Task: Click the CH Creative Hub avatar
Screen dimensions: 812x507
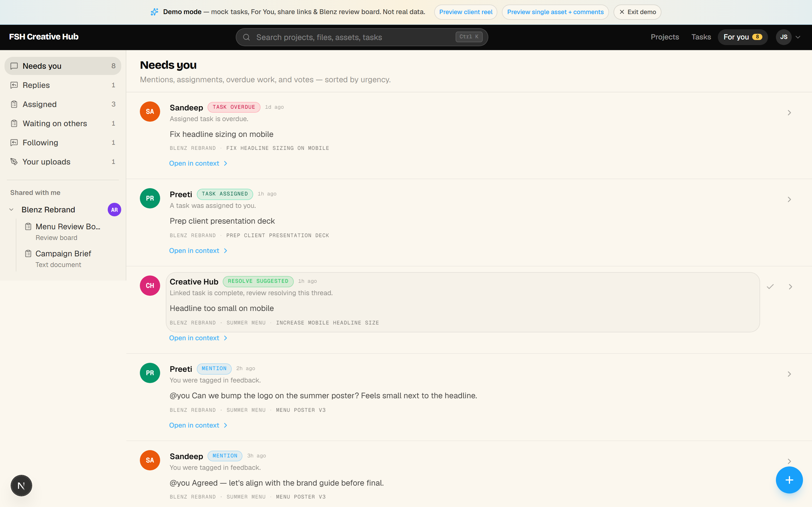Action: 150,286
